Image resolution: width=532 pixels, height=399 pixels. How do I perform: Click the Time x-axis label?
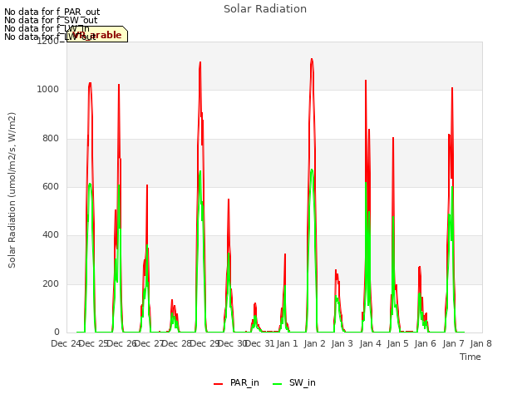pos(470,357)
